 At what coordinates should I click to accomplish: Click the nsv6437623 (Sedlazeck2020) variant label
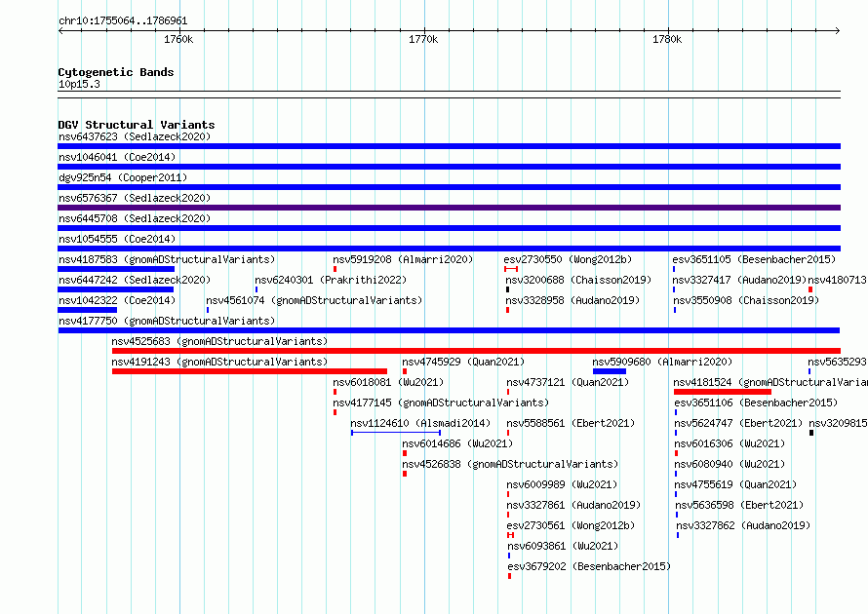(x=135, y=136)
